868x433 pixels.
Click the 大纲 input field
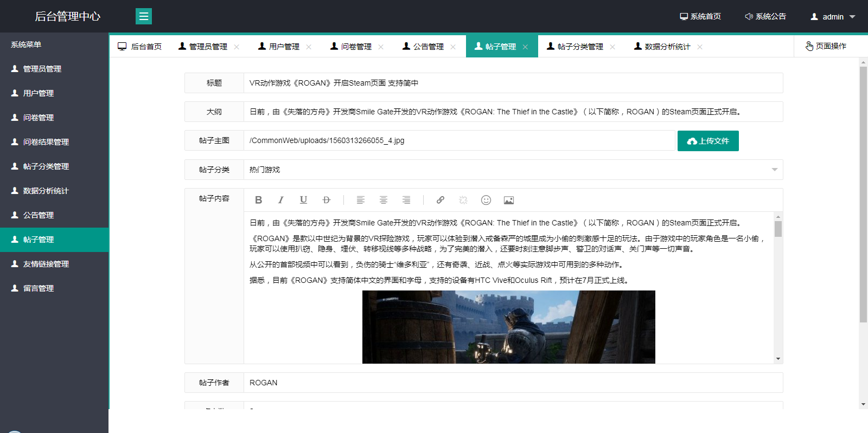click(513, 112)
